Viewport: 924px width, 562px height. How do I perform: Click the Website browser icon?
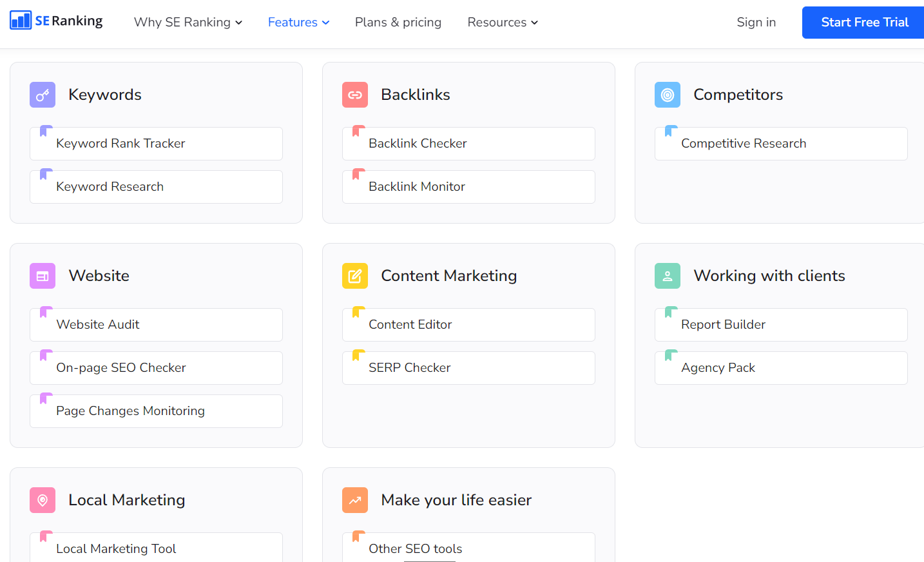coord(42,275)
